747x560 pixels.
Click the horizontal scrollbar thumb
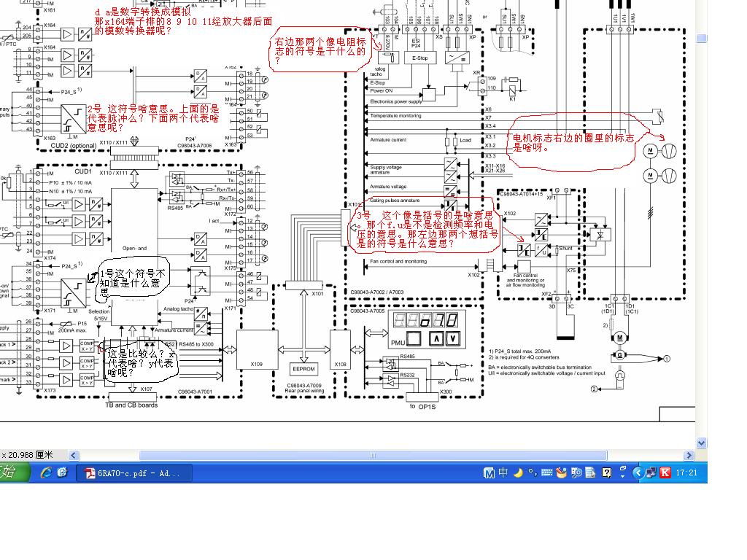click(373, 455)
